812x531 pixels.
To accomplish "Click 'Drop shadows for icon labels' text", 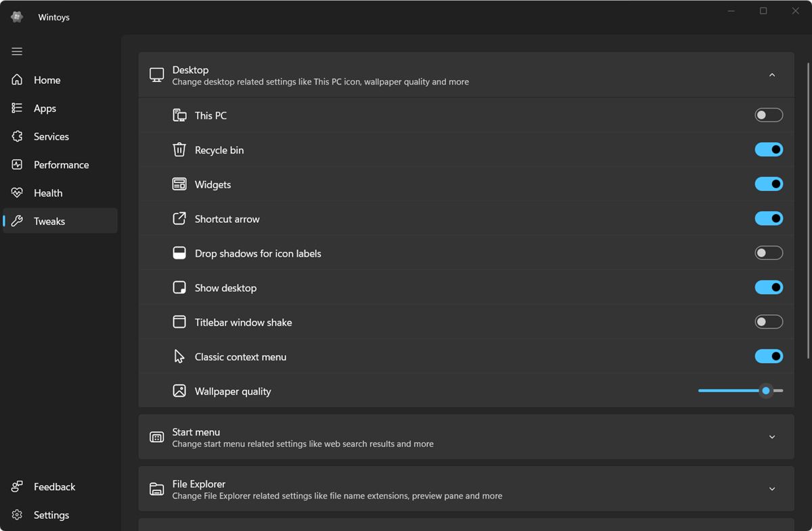I will point(258,254).
